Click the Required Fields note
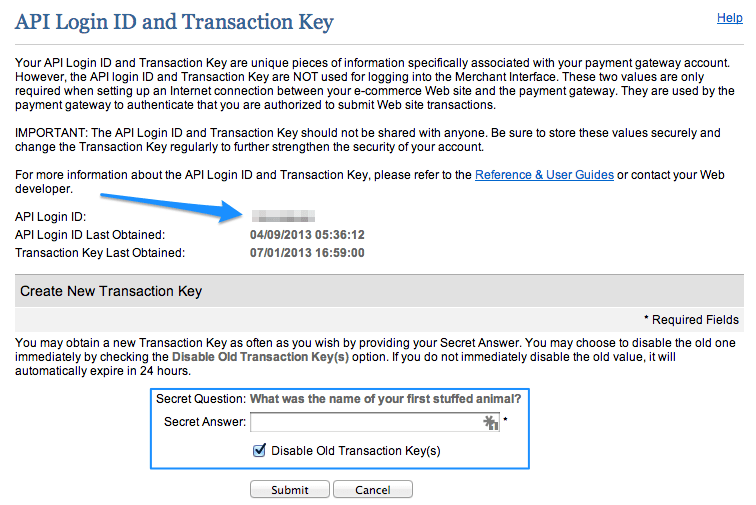Viewport: 756px width, 505px height. tap(691, 320)
